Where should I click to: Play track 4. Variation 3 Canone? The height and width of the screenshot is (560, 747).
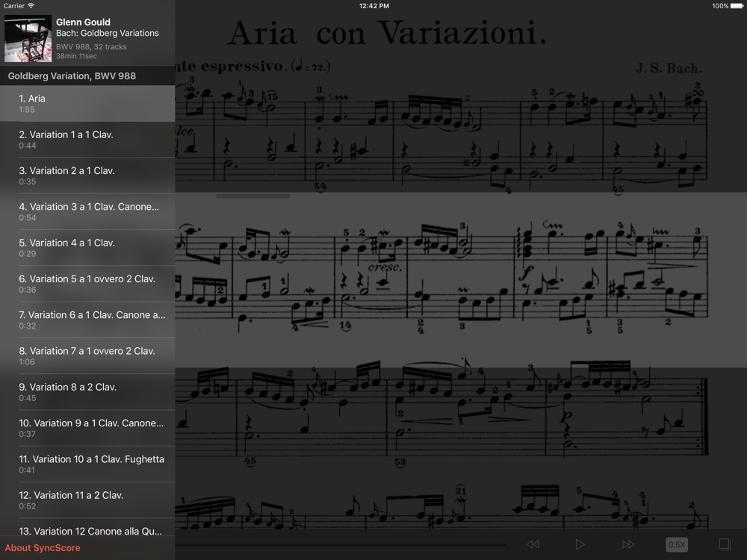coord(87,212)
